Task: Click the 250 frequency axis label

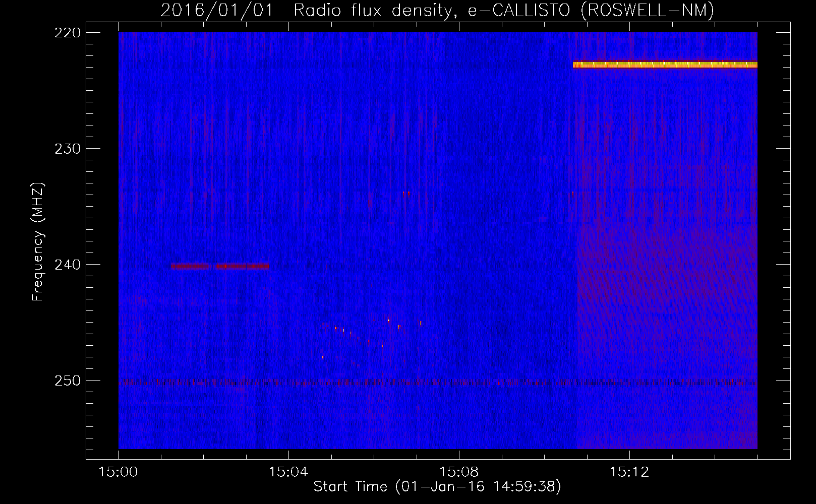Action: [x=67, y=381]
